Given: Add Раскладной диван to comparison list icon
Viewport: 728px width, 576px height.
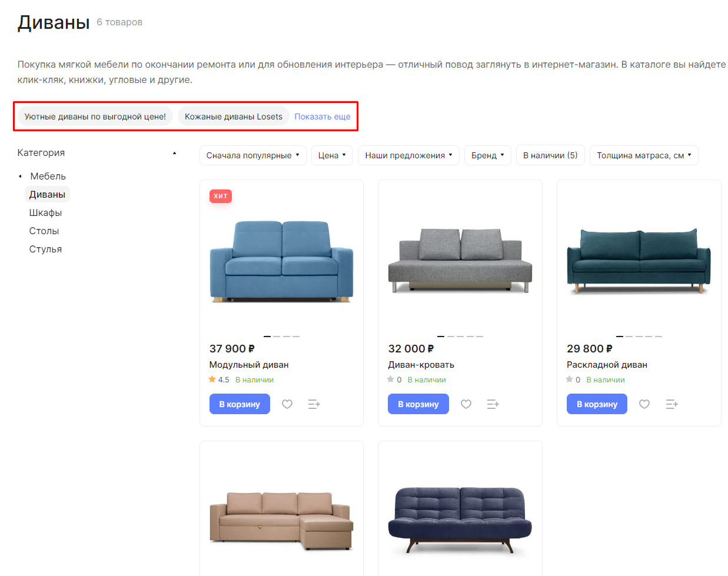Looking at the screenshot, I should point(672,404).
